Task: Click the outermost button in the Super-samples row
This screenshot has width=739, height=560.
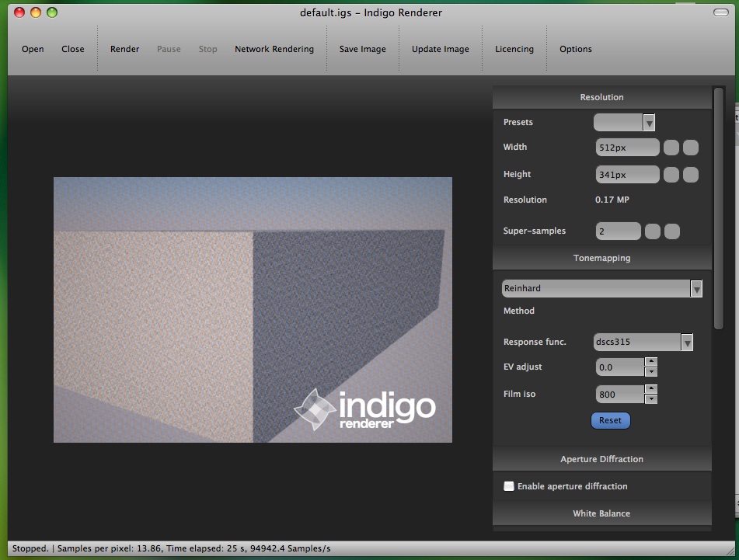Action: point(672,231)
